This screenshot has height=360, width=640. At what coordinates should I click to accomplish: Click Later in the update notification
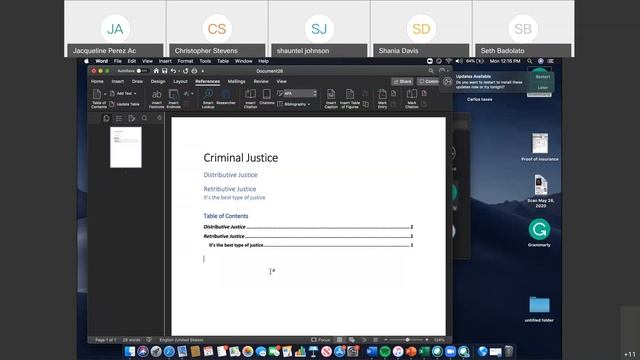[x=542, y=87]
